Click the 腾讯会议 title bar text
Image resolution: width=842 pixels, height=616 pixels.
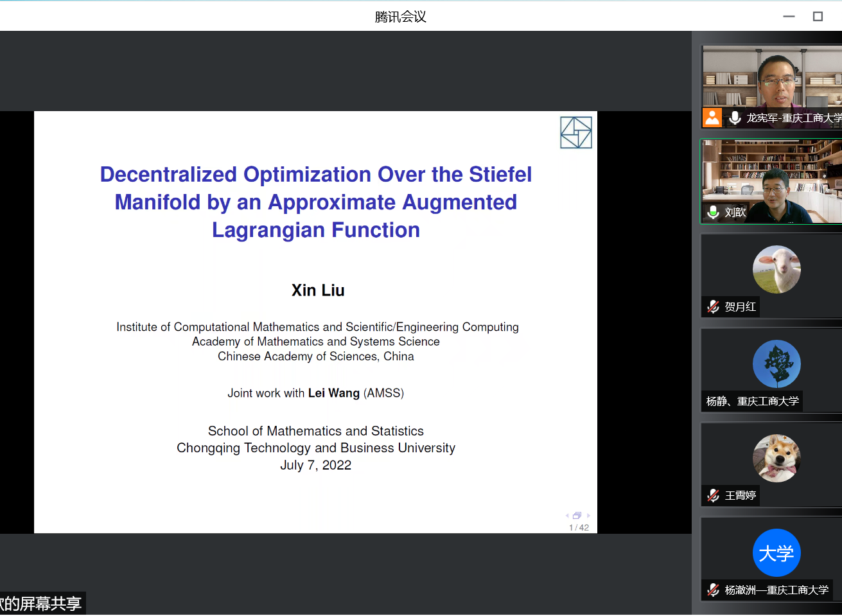click(400, 17)
